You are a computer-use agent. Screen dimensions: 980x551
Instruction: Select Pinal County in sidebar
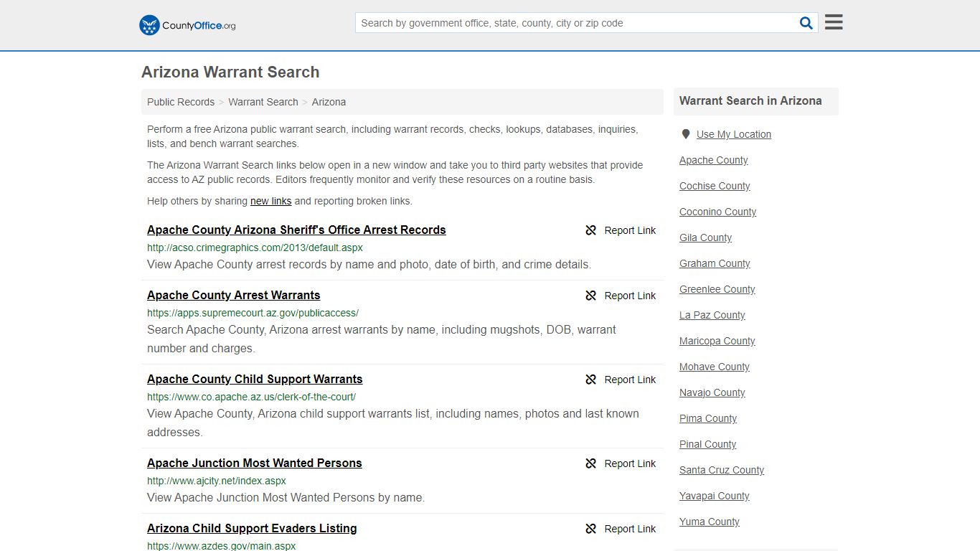coord(707,444)
